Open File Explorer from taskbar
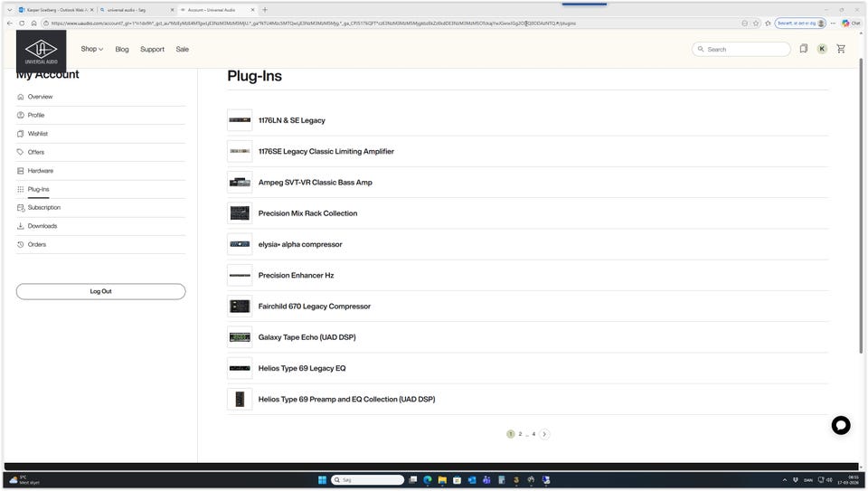 (442, 480)
